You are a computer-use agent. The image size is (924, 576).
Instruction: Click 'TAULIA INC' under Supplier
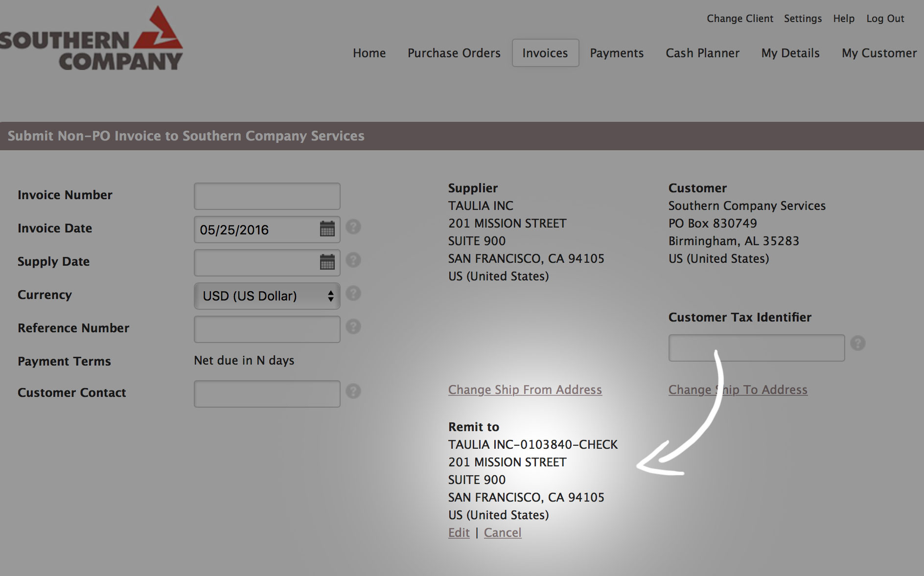pos(481,206)
